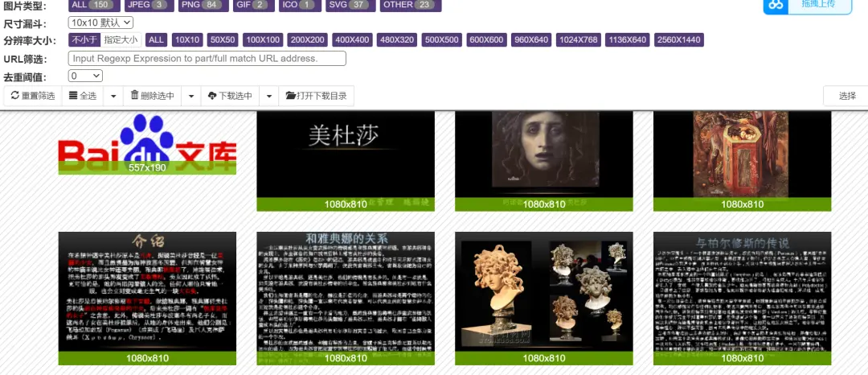The width and height of the screenshot is (868, 375).
Task: Set resolution filter to 10X10
Action: [x=187, y=40]
